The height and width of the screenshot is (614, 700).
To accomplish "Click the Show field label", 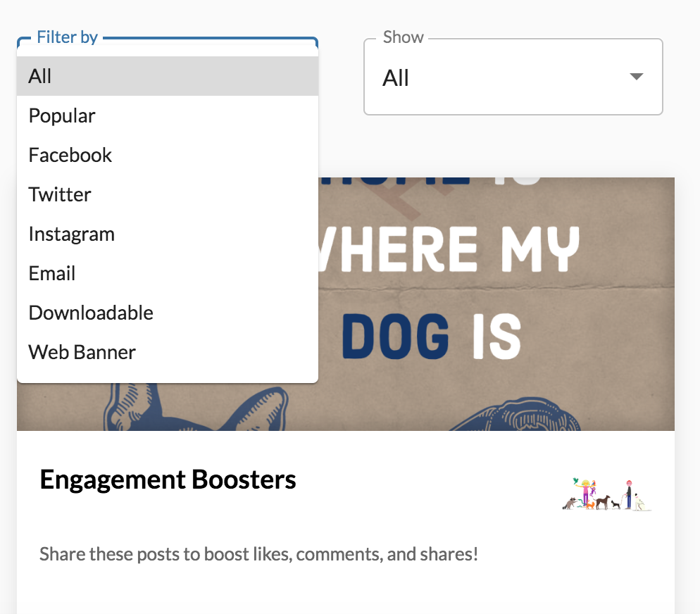I will pyautogui.click(x=403, y=37).
